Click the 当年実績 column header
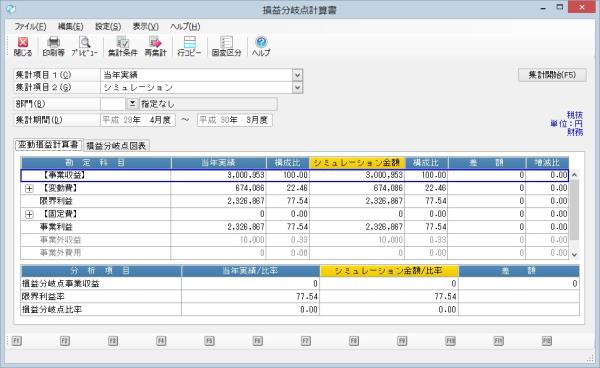The height and width of the screenshot is (368, 600). (x=218, y=163)
